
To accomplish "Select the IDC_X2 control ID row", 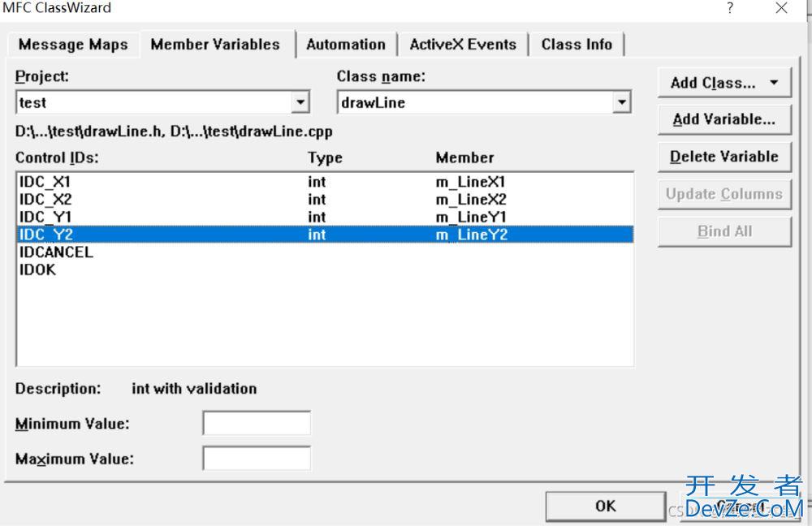I will click(x=325, y=200).
